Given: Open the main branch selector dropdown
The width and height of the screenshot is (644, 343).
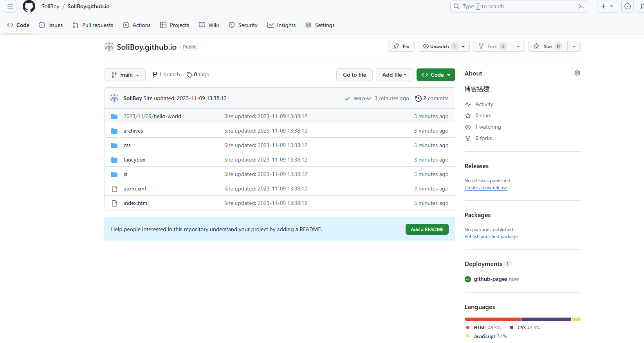Looking at the screenshot, I should pos(125,75).
